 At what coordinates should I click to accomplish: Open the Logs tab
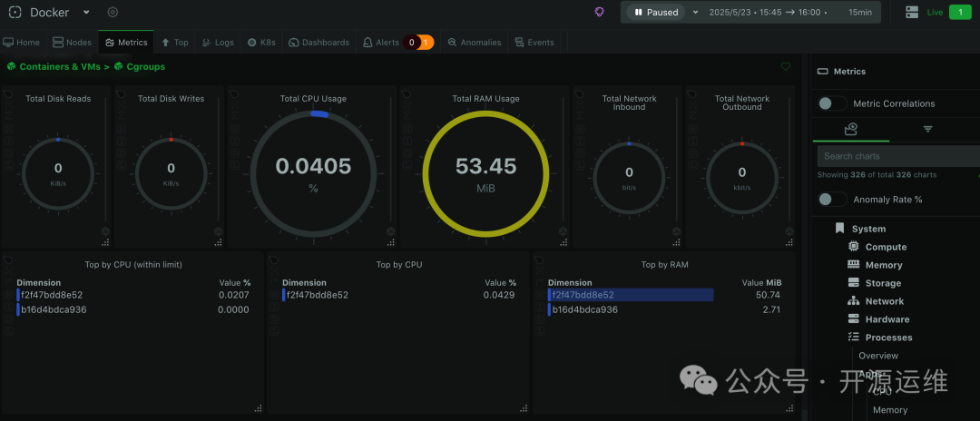218,43
